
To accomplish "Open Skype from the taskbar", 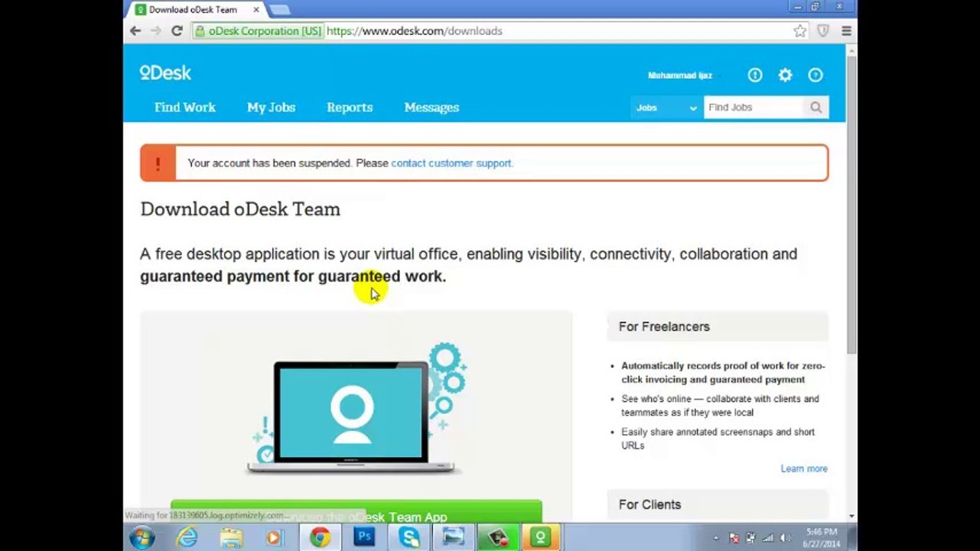I will coord(409,538).
